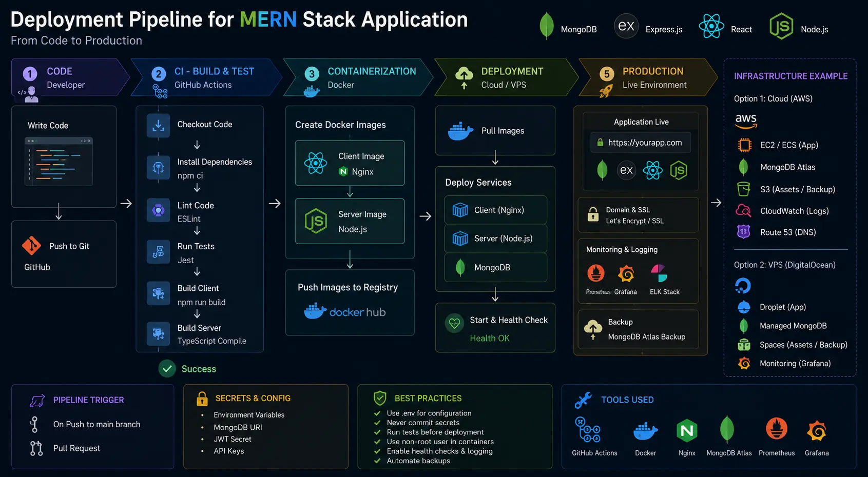The width and height of the screenshot is (868, 477).
Task: Click the checkmark beside Never commit secrets
Action: [377, 423]
